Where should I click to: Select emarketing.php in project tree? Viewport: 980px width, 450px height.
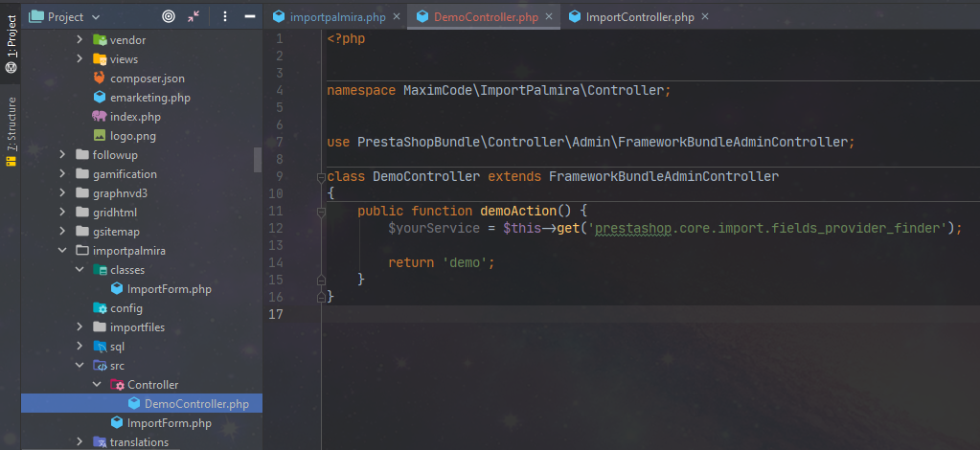[150, 98]
